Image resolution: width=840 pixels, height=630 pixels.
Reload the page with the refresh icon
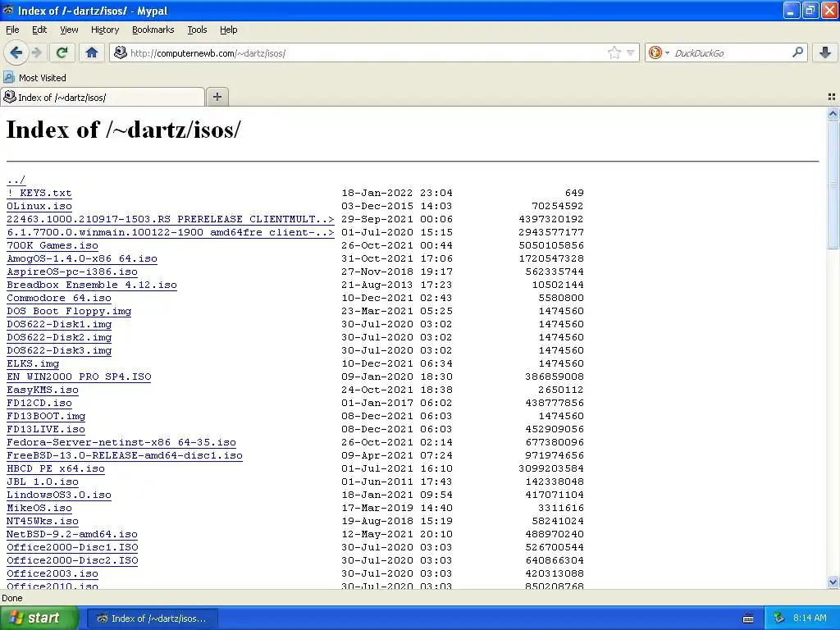62,52
